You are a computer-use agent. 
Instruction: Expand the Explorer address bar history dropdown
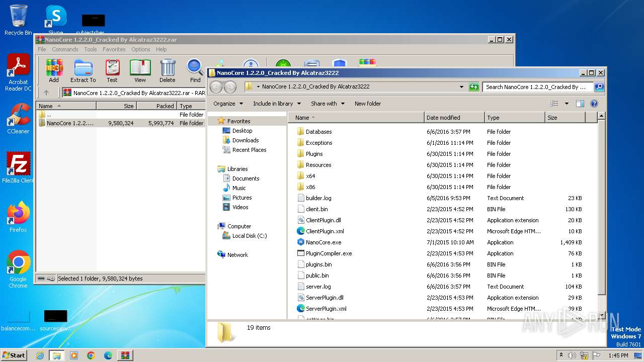(461, 87)
